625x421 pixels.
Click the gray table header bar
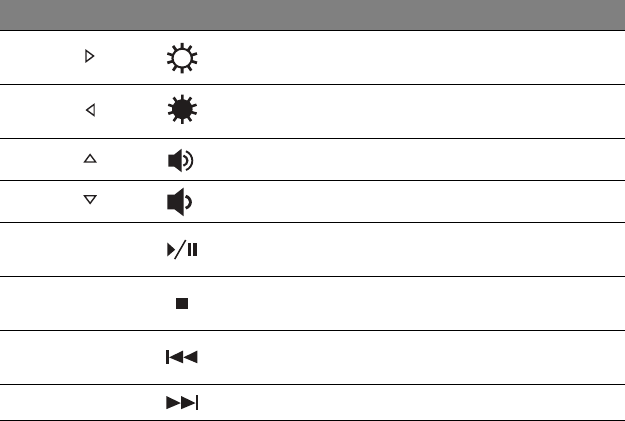point(312,15)
